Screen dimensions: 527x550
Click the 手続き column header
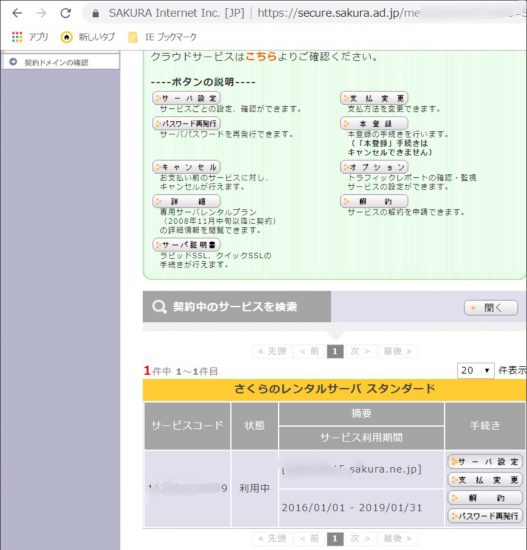pyautogui.click(x=486, y=425)
